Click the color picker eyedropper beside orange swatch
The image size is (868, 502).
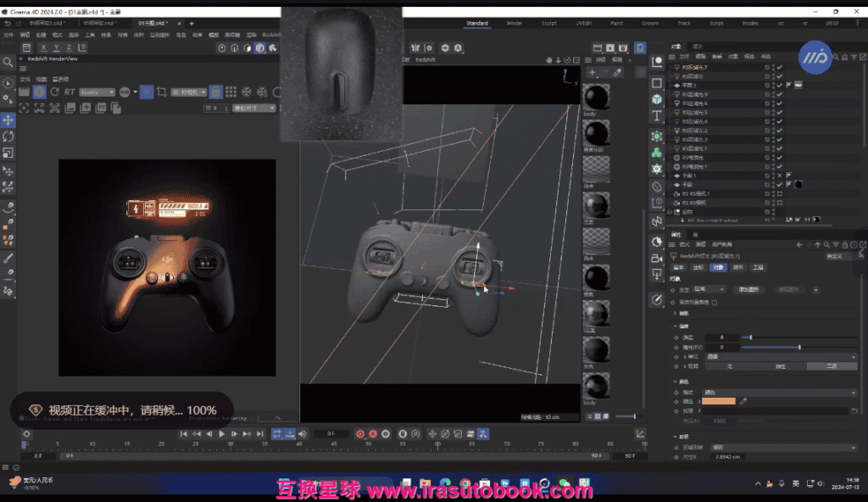743,401
